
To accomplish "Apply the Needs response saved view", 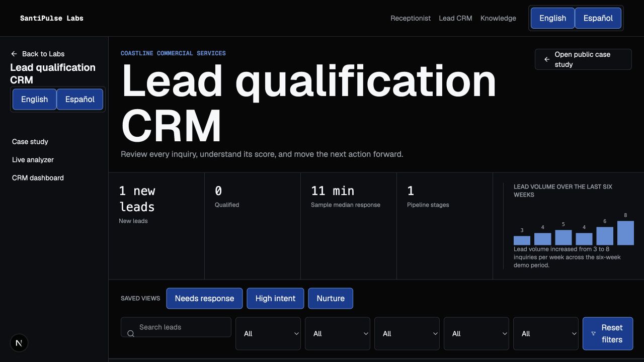I will coord(204,298).
